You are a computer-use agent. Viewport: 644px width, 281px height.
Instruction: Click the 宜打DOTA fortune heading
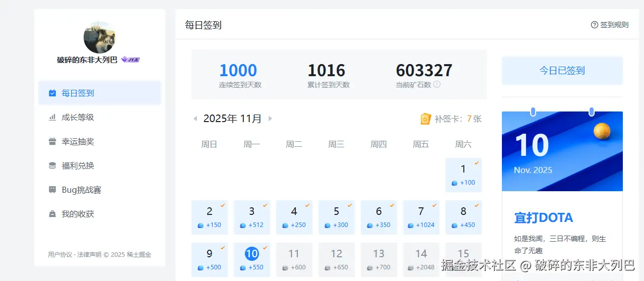coord(544,218)
